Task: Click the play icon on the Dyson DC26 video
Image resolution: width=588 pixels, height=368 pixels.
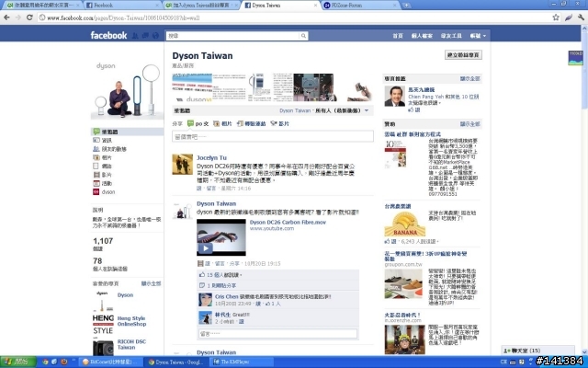Action: point(205,248)
